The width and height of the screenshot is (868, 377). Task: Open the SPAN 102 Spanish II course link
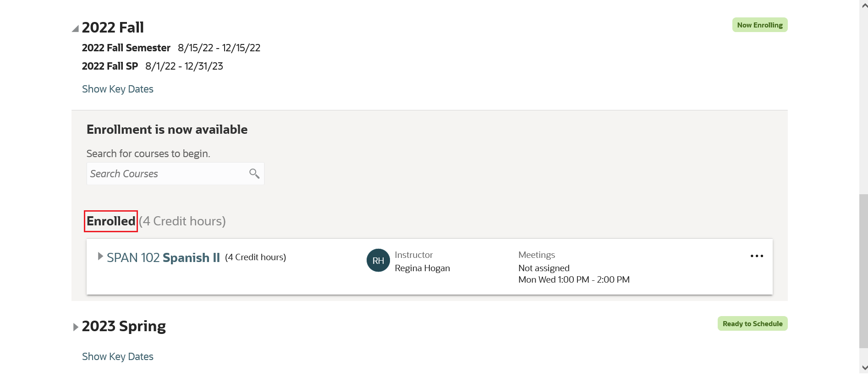click(163, 257)
